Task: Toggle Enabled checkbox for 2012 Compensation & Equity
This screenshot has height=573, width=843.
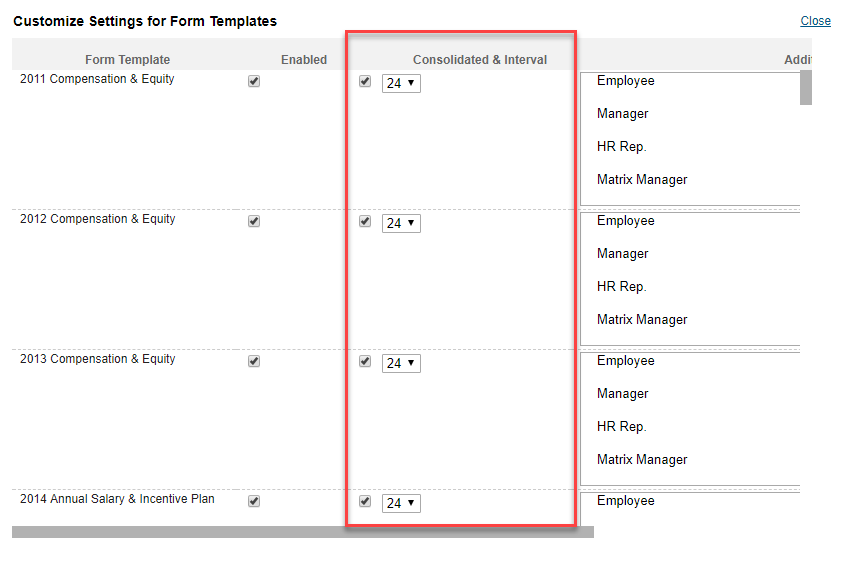Action: point(254,221)
